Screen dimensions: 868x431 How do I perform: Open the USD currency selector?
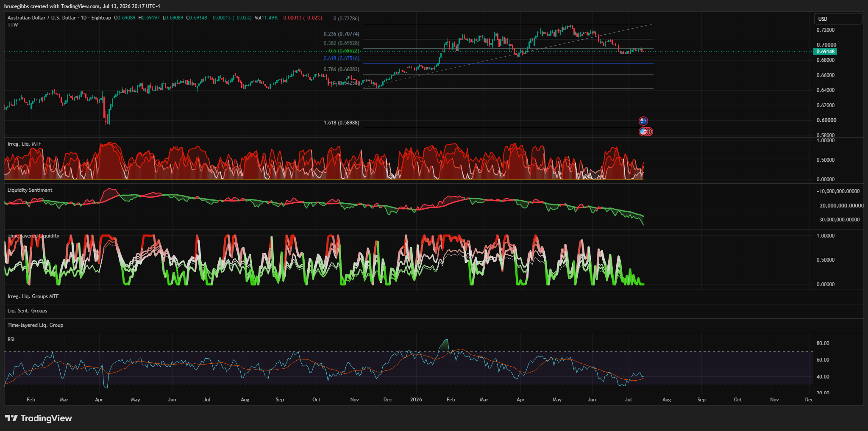[x=838, y=19]
